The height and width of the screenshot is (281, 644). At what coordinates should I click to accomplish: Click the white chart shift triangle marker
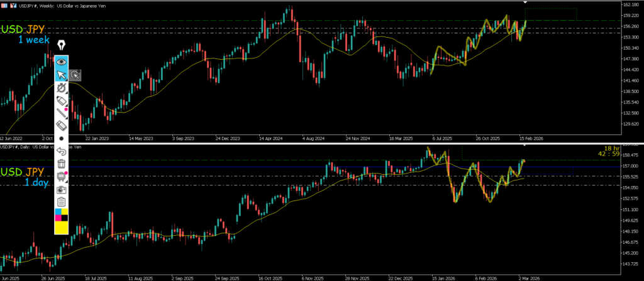[526, 3]
